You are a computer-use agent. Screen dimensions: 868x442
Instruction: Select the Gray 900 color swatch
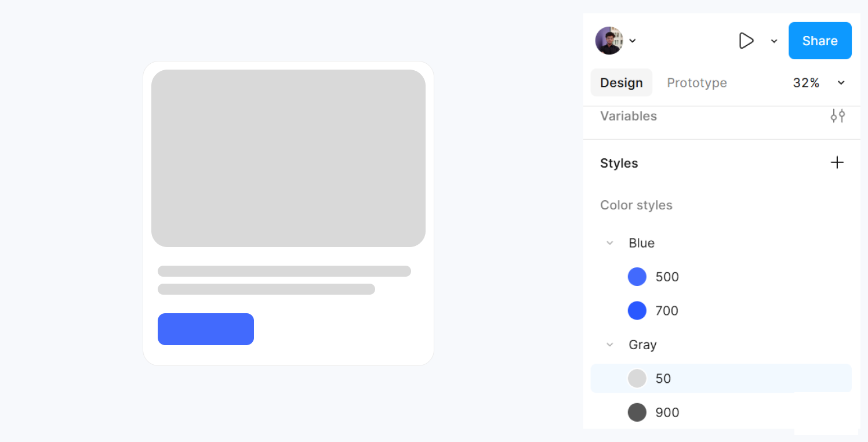click(637, 412)
